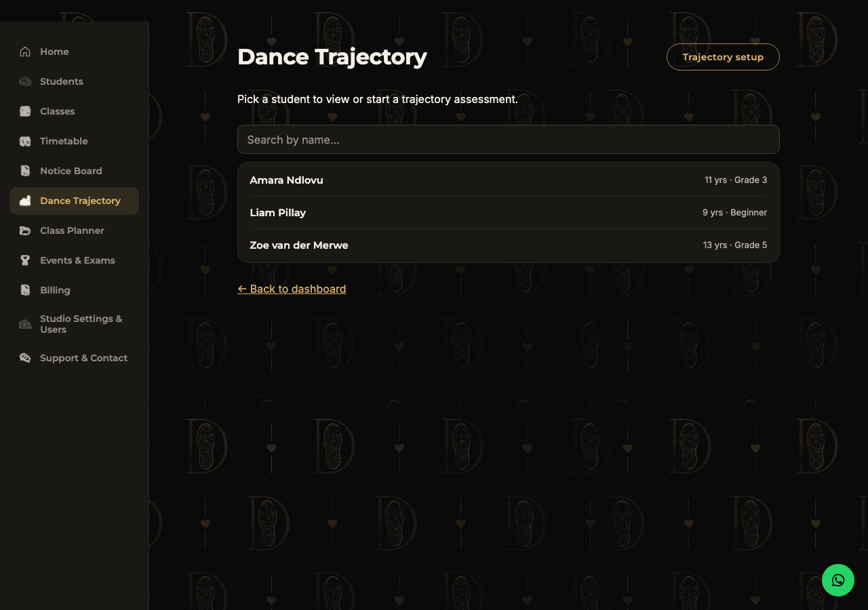Select student Liam Pillay

(x=509, y=212)
